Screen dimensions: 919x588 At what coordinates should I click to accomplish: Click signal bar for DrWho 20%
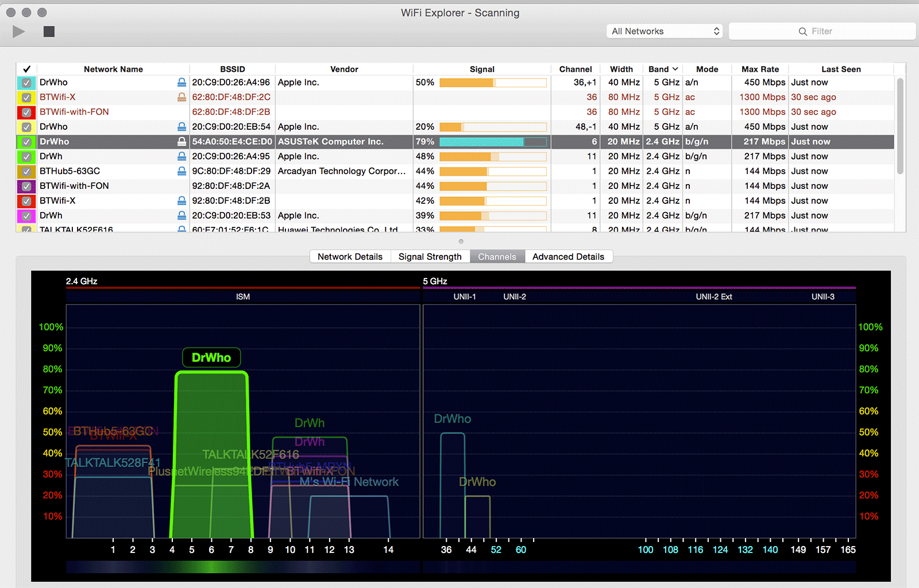pyautogui.click(x=493, y=127)
